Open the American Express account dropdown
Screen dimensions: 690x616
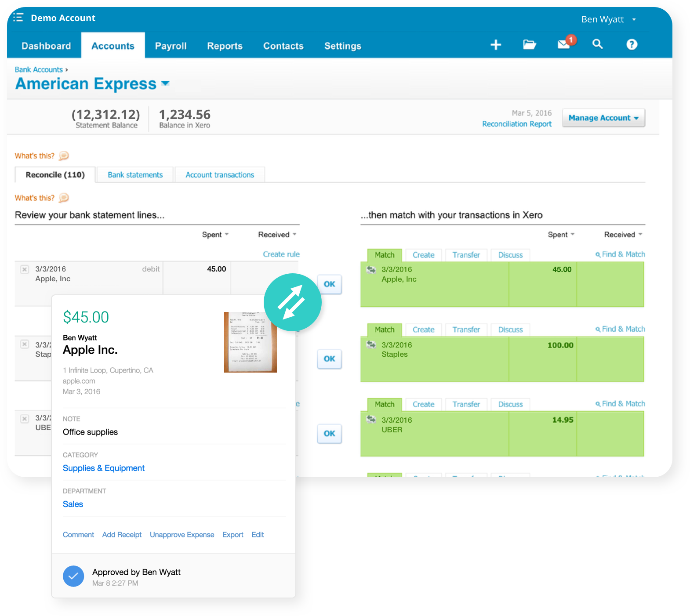(x=165, y=83)
